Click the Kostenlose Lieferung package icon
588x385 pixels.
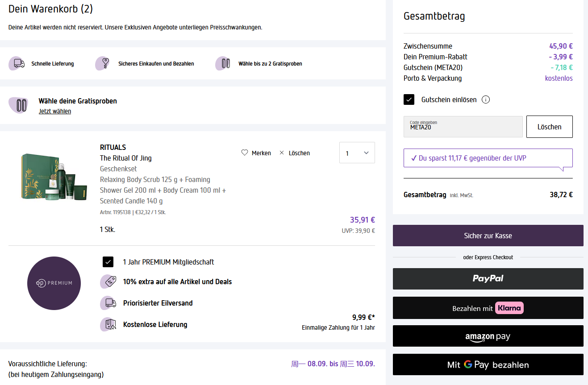tap(109, 324)
